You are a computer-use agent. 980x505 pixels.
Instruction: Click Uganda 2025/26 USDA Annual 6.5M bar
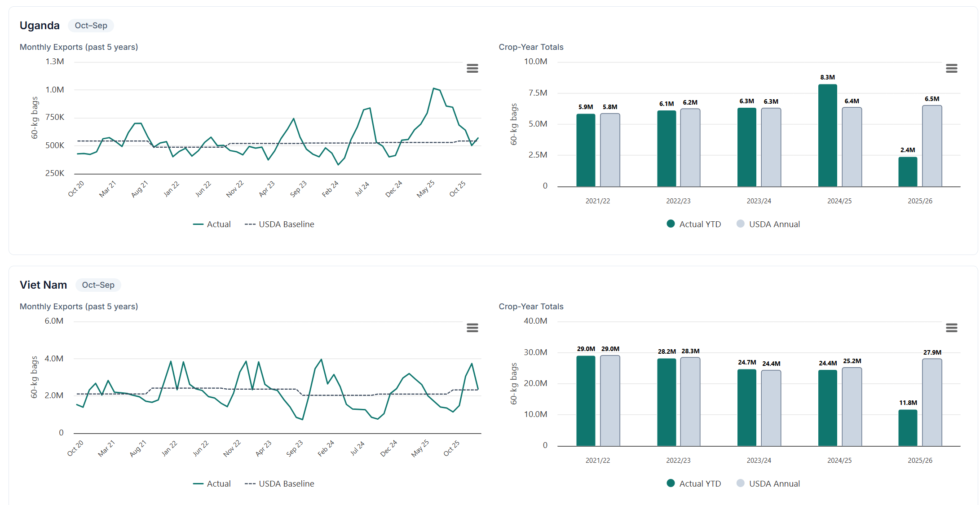coord(932,146)
